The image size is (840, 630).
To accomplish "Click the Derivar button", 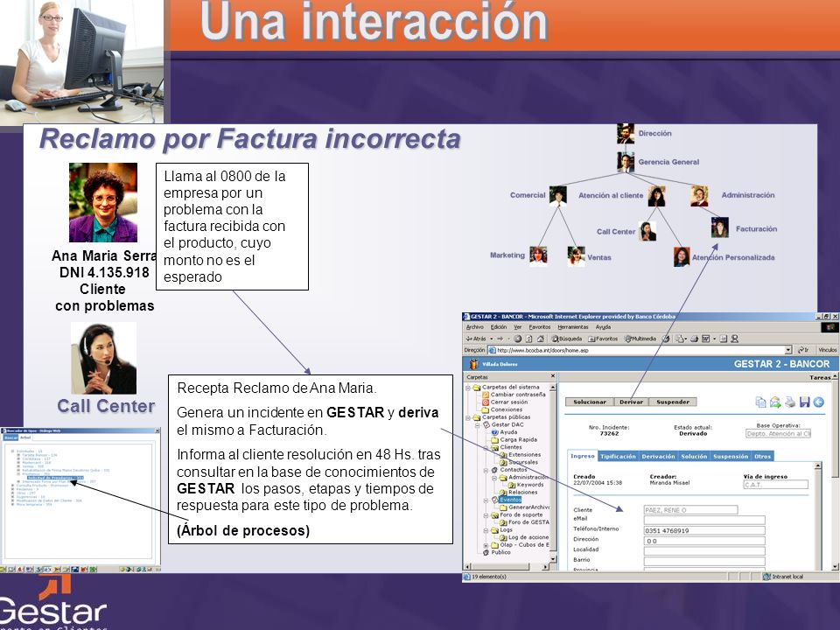I will (x=631, y=402).
